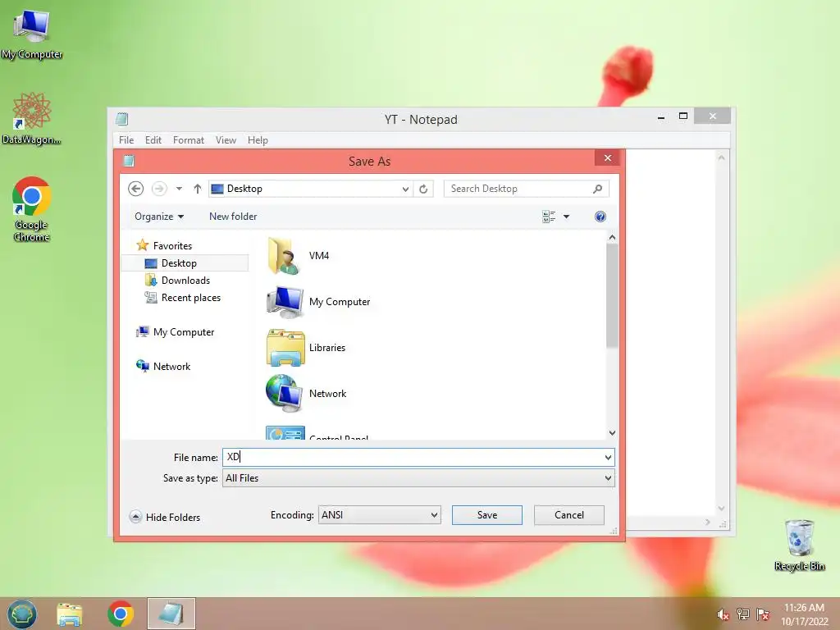Open Notepad Edit menu

153,139
